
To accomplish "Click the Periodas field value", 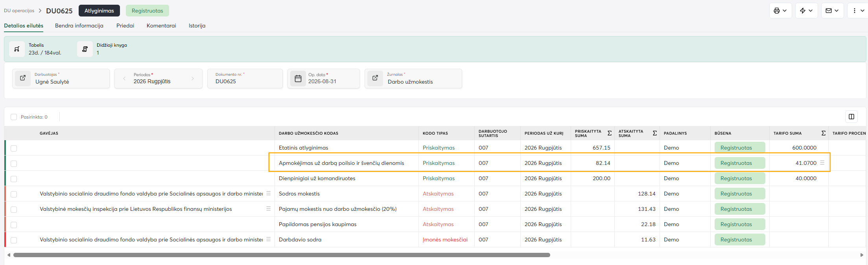I will click(152, 81).
